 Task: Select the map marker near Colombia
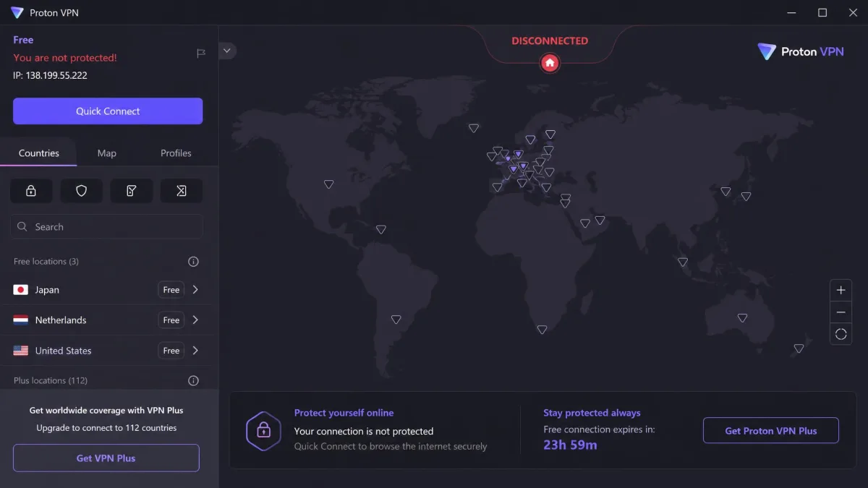[380, 230]
